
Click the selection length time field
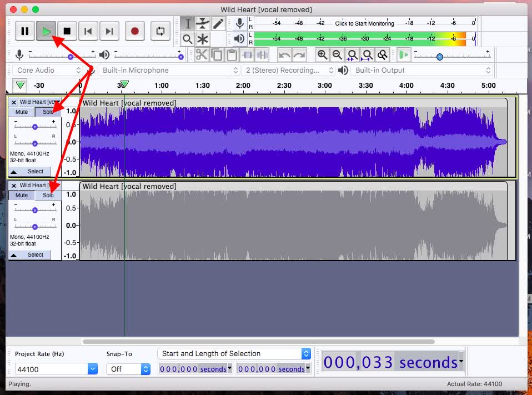pos(274,368)
